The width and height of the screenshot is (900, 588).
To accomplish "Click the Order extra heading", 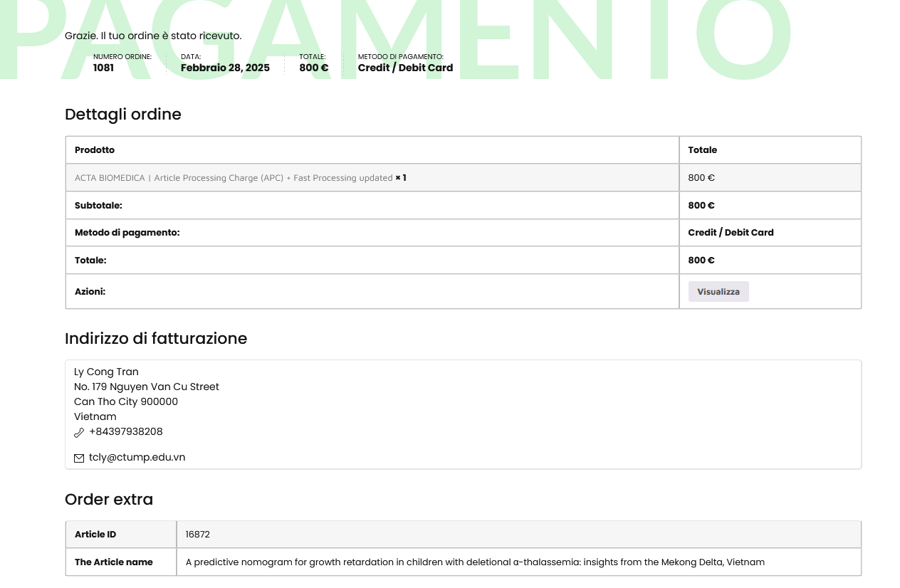I will pos(108,500).
